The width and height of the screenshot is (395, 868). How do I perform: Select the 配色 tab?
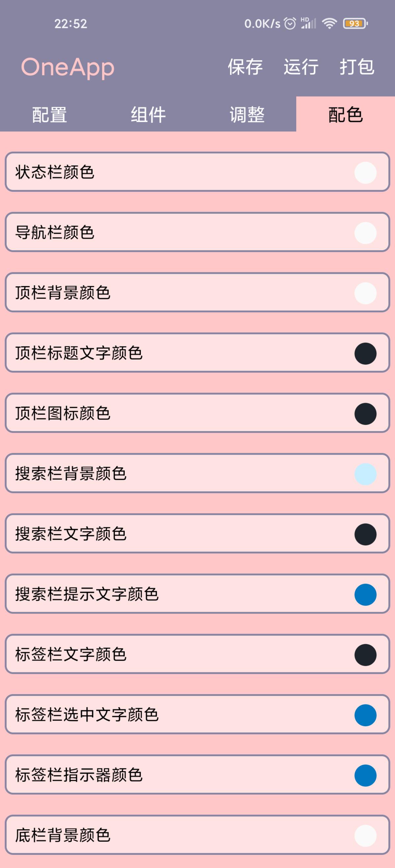tap(345, 114)
